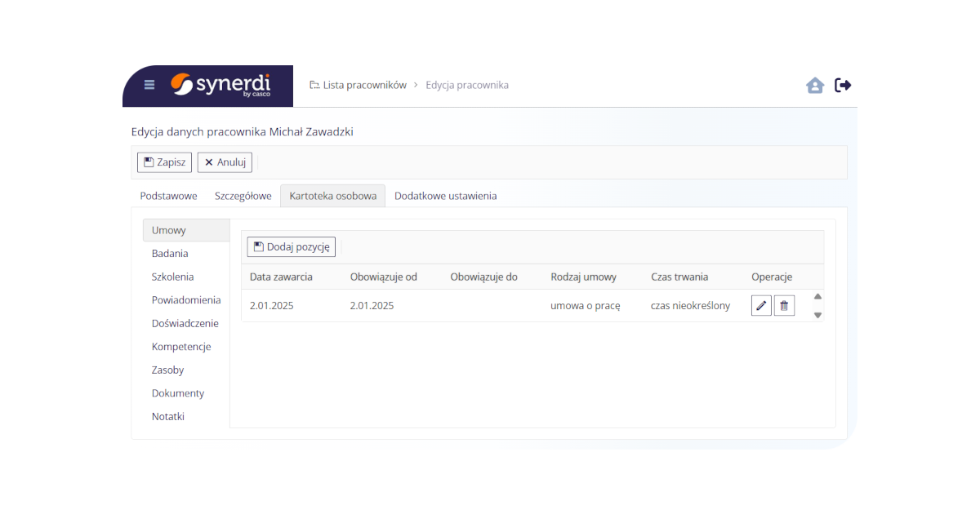Open the Doświadczenie section

tap(186, 323)
